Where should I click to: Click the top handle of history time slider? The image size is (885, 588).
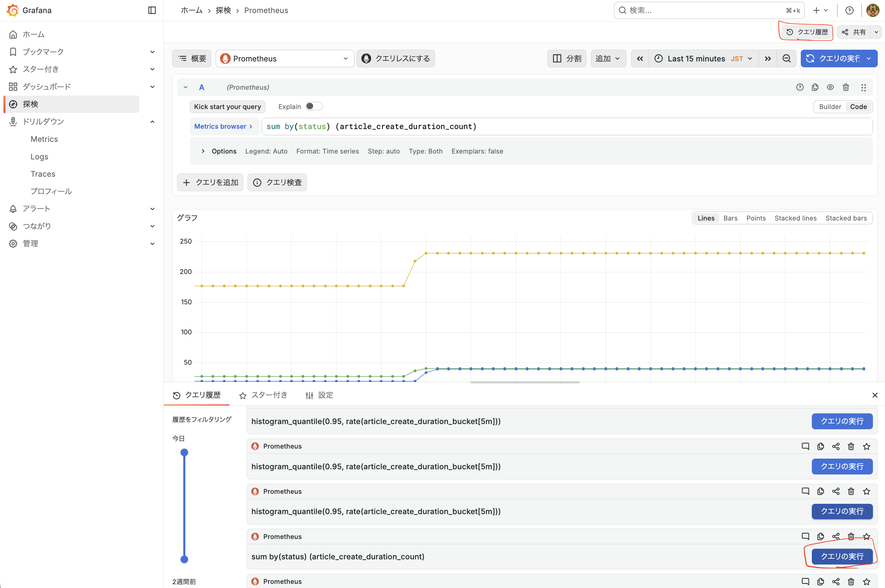(x=184, y=453)
